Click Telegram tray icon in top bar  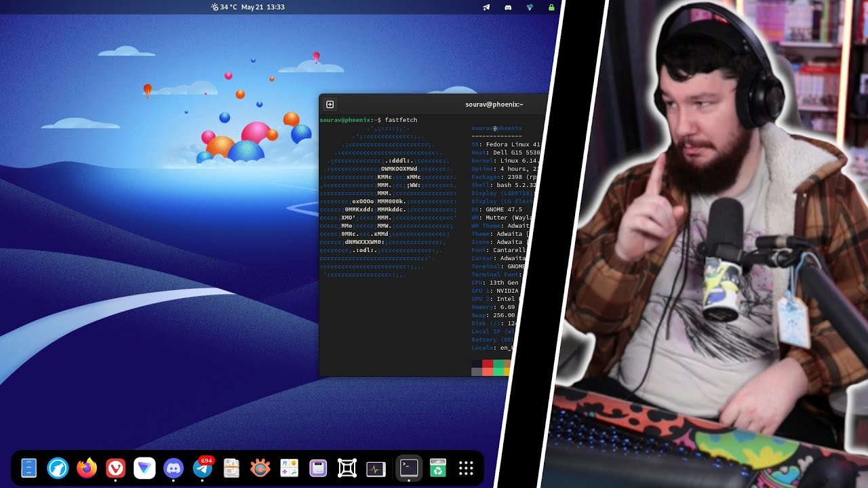point(486,7)
